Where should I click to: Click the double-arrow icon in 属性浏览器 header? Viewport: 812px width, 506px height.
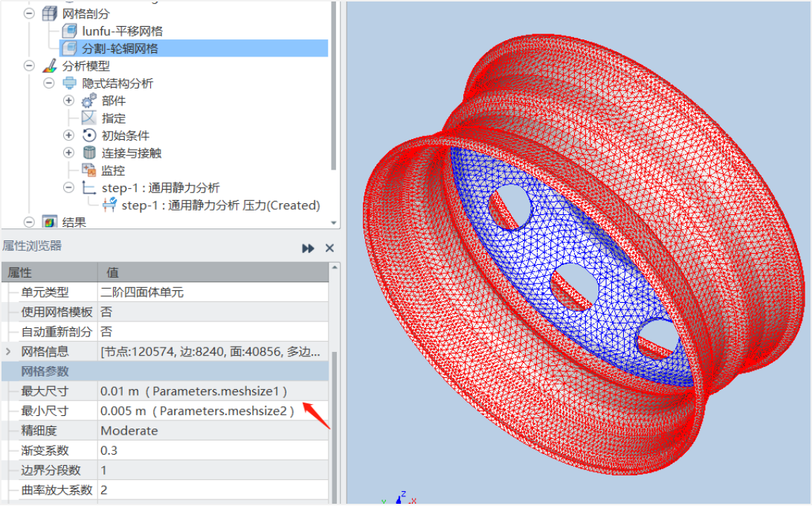coord(308,249)
